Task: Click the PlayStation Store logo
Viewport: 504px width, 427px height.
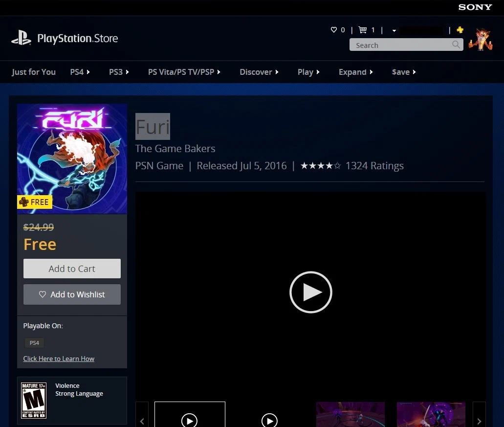Action: coord(65,38)
